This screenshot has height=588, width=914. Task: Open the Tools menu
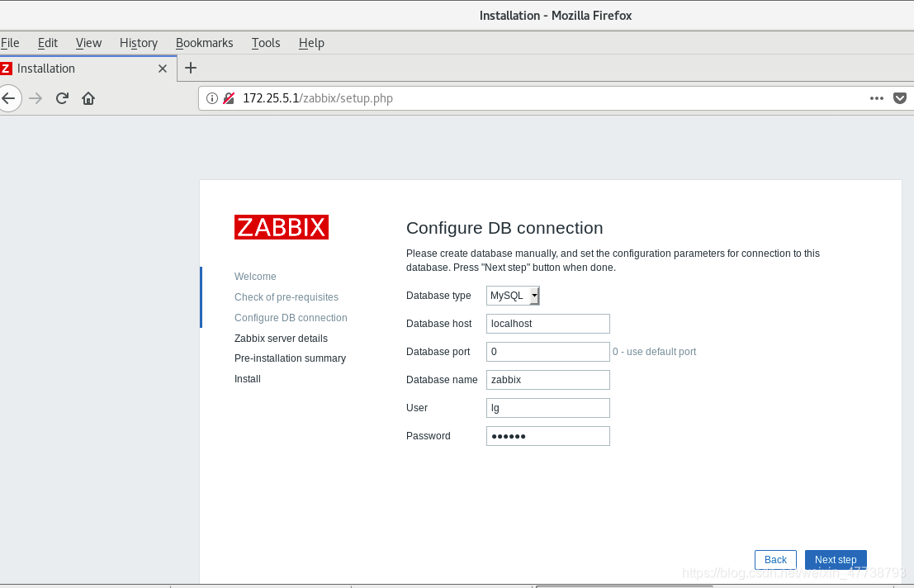266,43
